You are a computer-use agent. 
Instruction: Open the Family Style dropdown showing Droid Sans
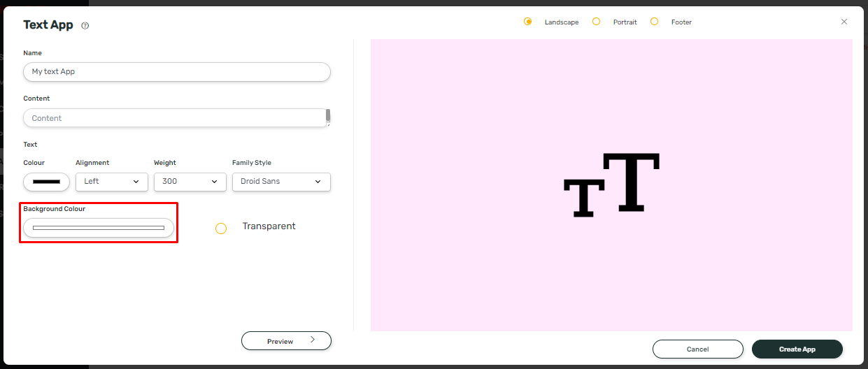(281, 182)
